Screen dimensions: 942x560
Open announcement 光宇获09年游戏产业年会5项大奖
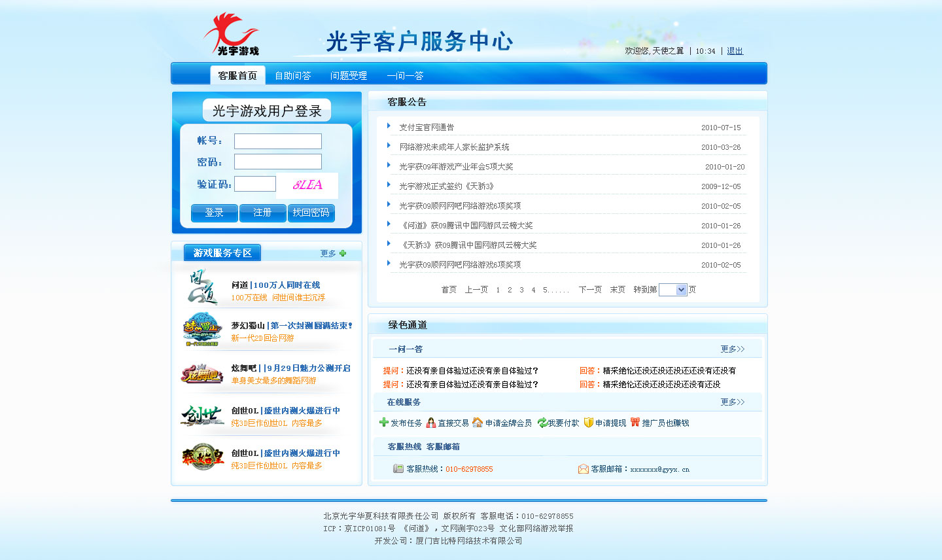456,167
